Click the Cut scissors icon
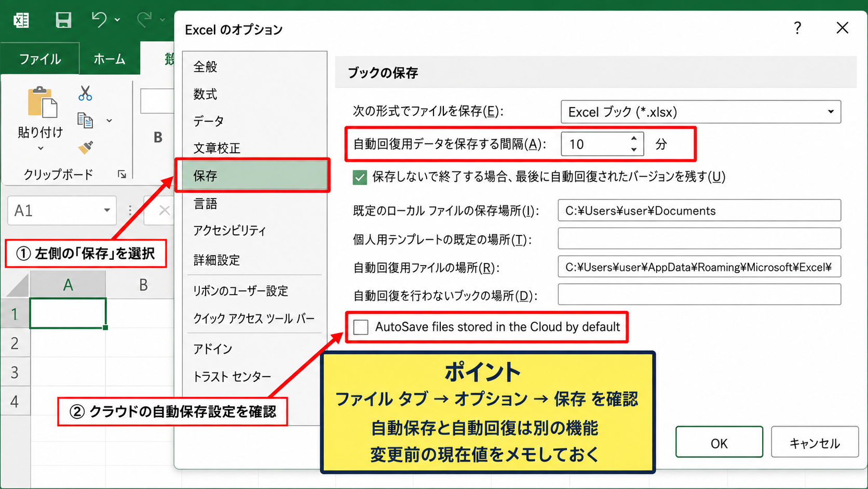The width and height of the screenshot is (868, 489). click(85, 94)
